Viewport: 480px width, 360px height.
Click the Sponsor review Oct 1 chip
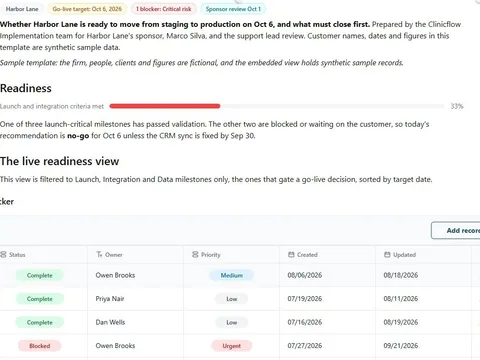[x=233, y=9]
